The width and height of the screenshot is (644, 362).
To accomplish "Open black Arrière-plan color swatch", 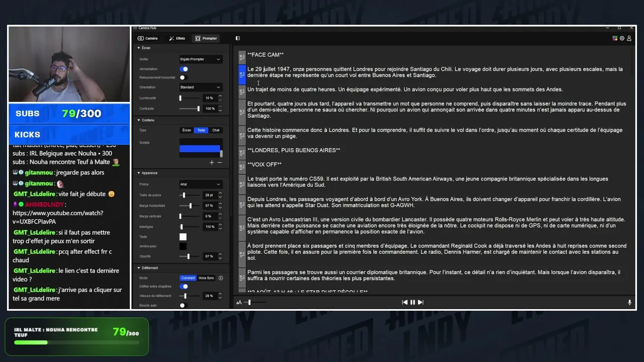I will pyautogui.click(x=183, y=246).
